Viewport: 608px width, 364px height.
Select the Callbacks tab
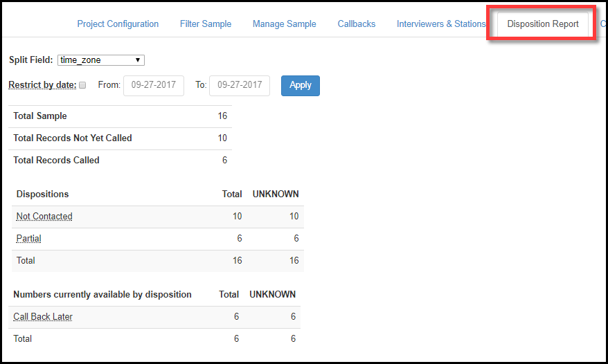pos(357,24)
